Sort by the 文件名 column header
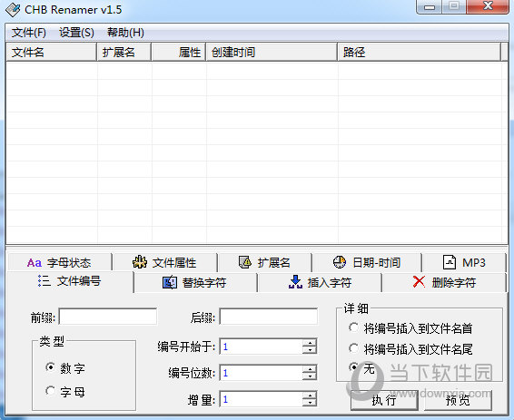The height and width of the screenshot is (420, 514). coord(52,52)
